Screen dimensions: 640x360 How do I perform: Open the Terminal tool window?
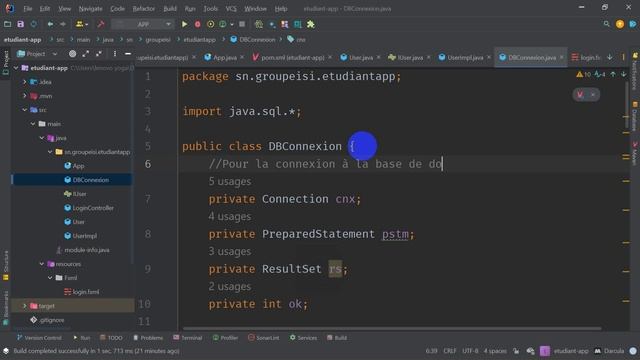point(188,338)
